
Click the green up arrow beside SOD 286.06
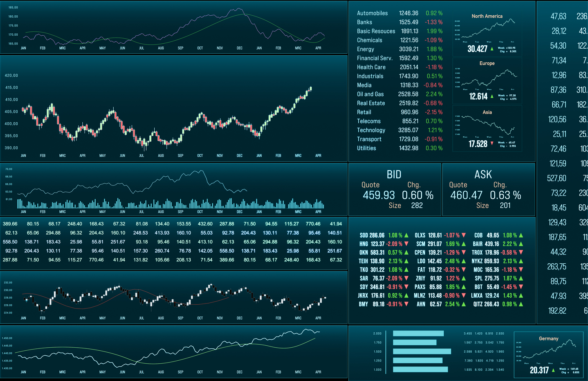click(406, 235)
